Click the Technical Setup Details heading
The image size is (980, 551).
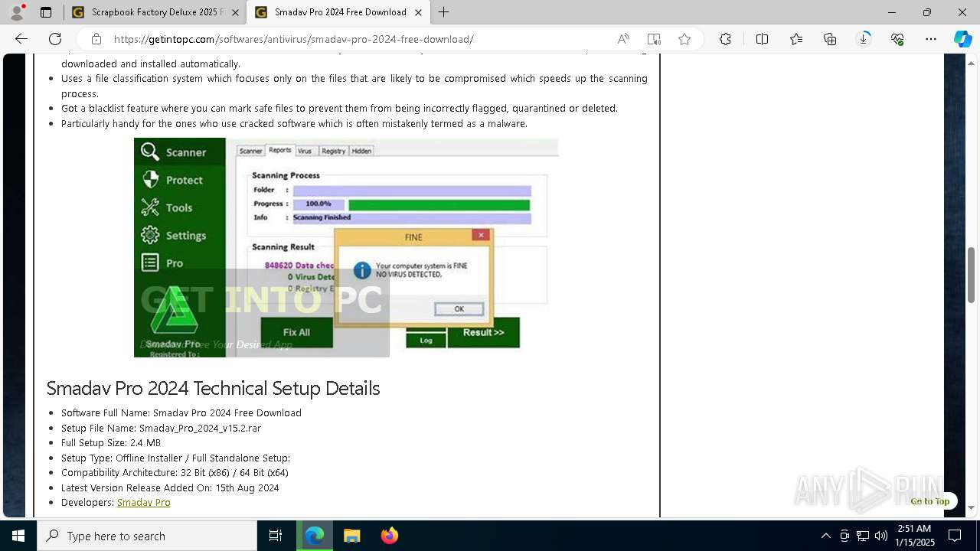[x=213, y=388]
